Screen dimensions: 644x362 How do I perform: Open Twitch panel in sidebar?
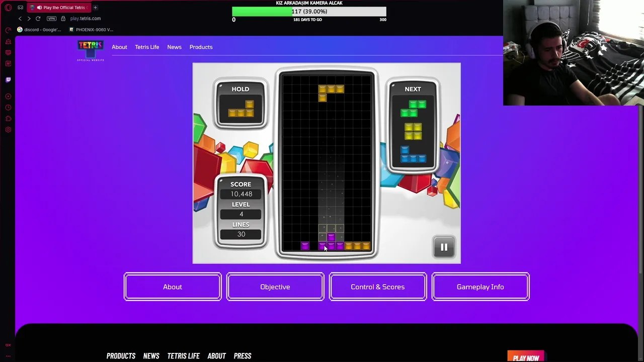[8, 79]
